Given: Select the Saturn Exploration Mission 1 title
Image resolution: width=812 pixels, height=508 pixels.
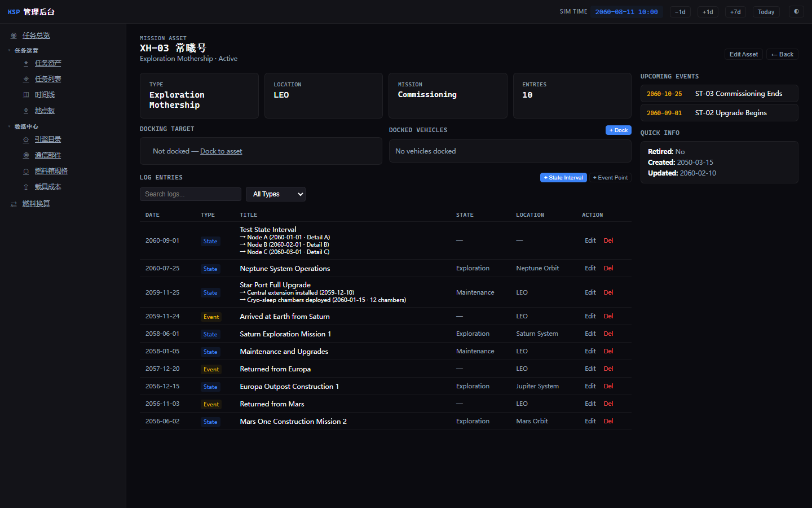Looking at the screenshot, I should 285,334.
